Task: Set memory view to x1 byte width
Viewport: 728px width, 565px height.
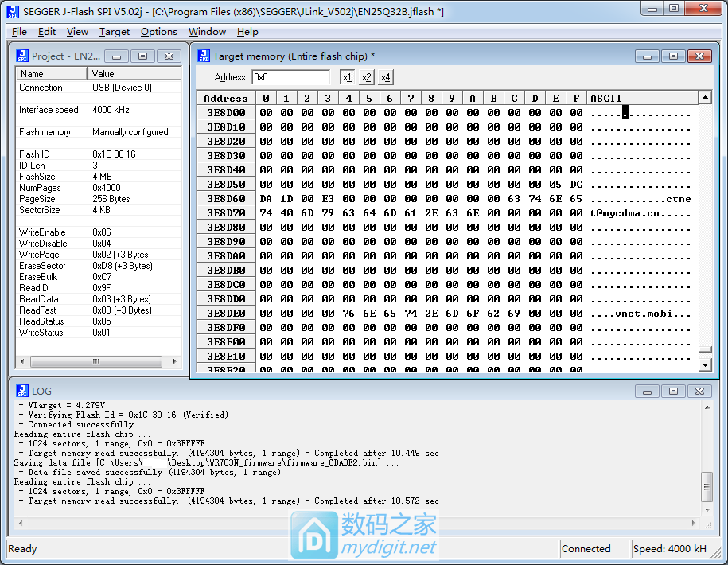Action: [x=347, y=77]
